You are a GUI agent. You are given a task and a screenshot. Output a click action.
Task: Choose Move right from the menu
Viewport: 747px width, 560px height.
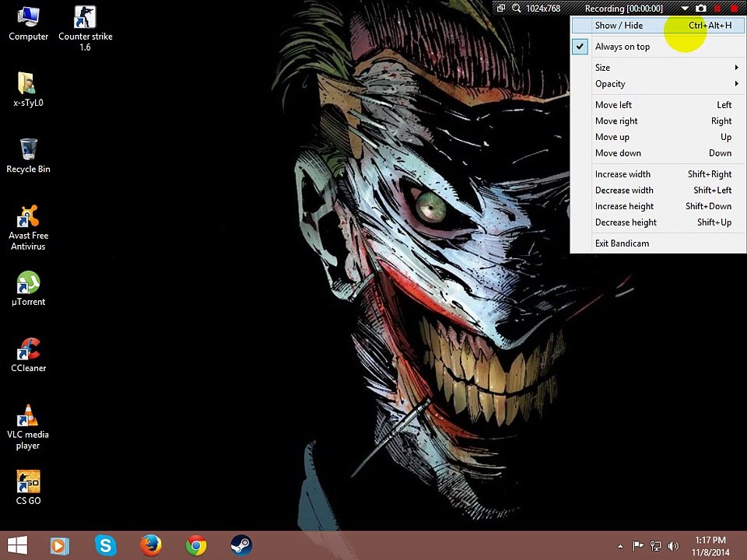tap(658, 121)
